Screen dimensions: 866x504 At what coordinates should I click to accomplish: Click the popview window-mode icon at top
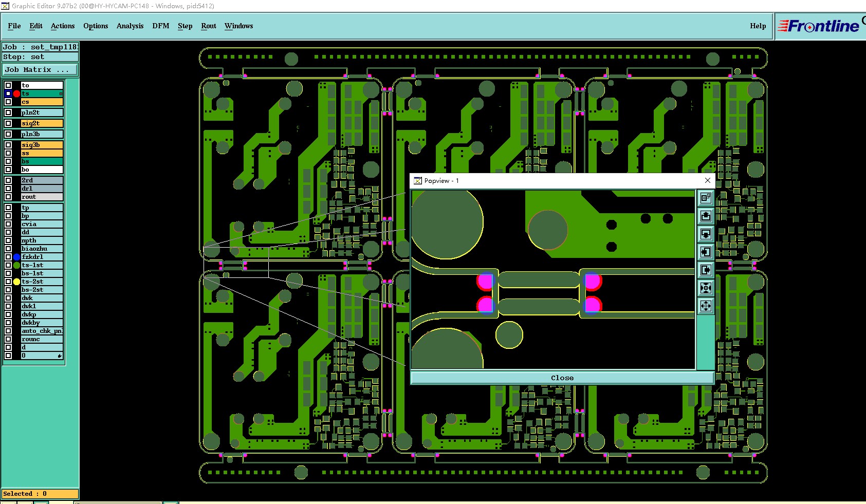pyautogui.click(x=706, y=198)
